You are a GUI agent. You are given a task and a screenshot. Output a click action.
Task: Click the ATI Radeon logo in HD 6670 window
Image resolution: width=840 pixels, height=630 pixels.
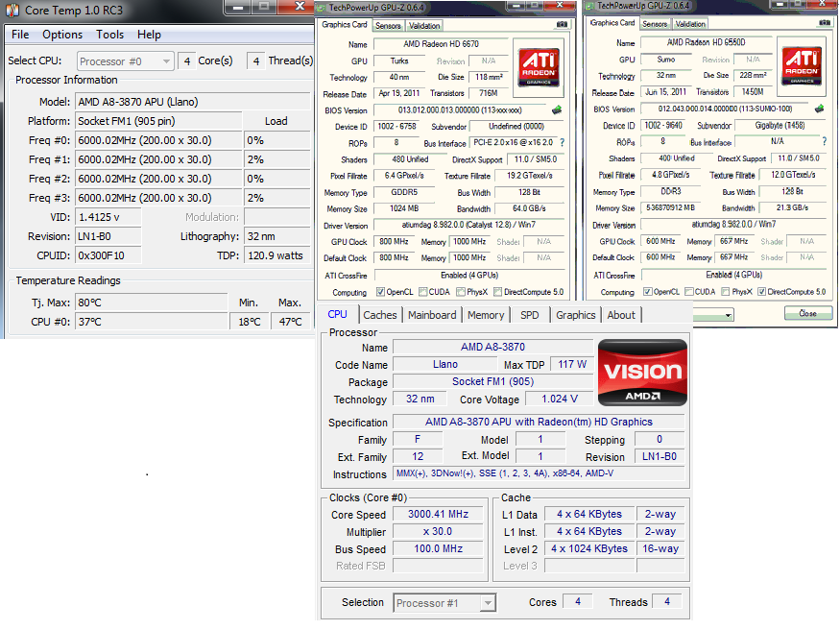pos(540,65)
